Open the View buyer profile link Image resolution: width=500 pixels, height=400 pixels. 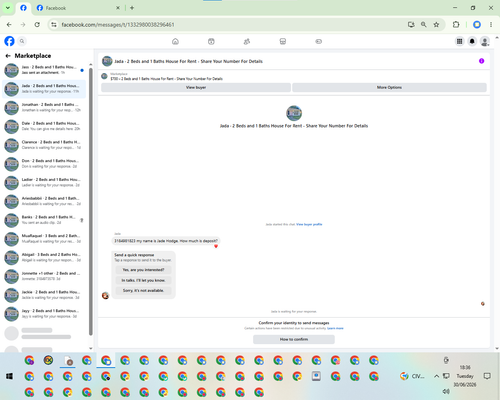pyautogui.click(x=309, y=224)
